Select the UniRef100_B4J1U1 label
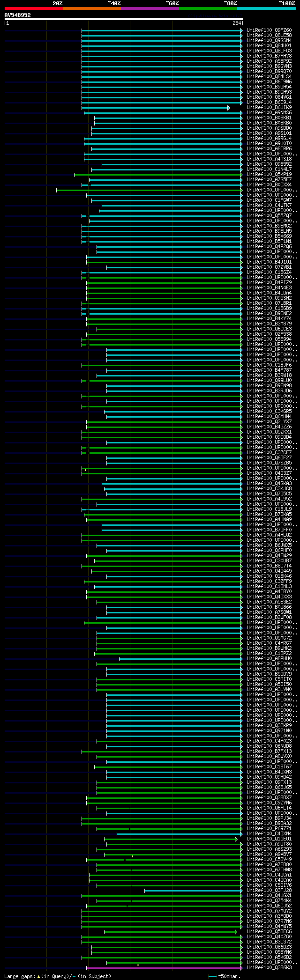The width and height of the screenshot is (300, 980). click(x=269, y=262)
